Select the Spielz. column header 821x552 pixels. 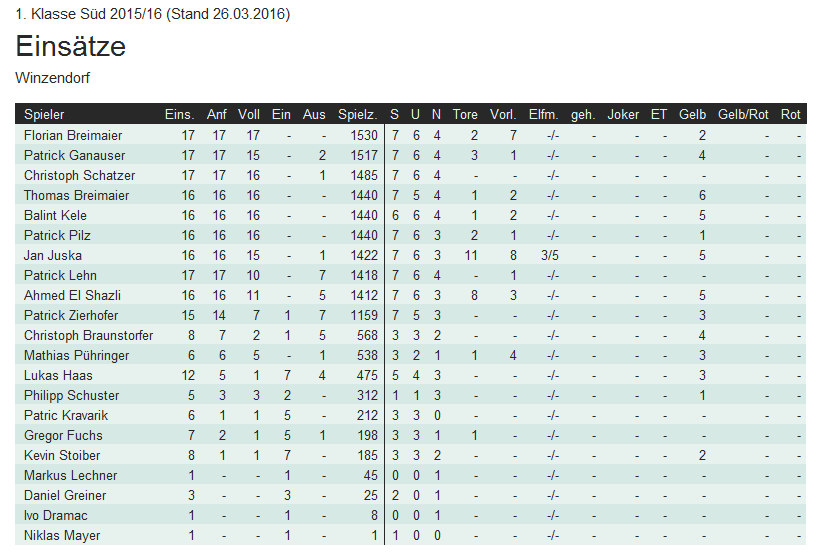(x=358, y=114)
